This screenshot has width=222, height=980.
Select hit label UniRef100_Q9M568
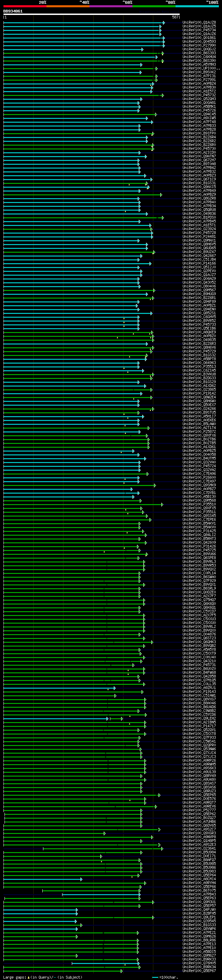tap(199, 500)
